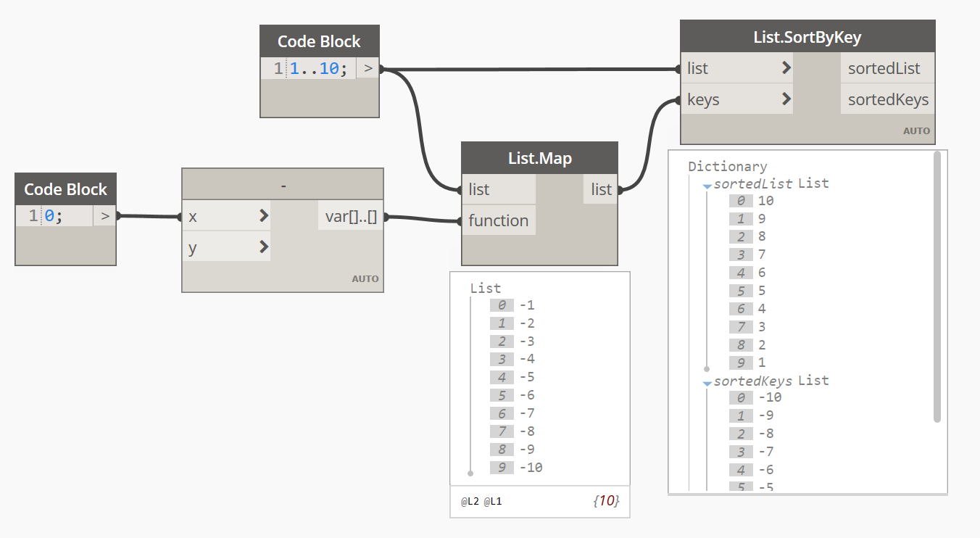Click the sortedKeys output port

(x=887, y=99)
